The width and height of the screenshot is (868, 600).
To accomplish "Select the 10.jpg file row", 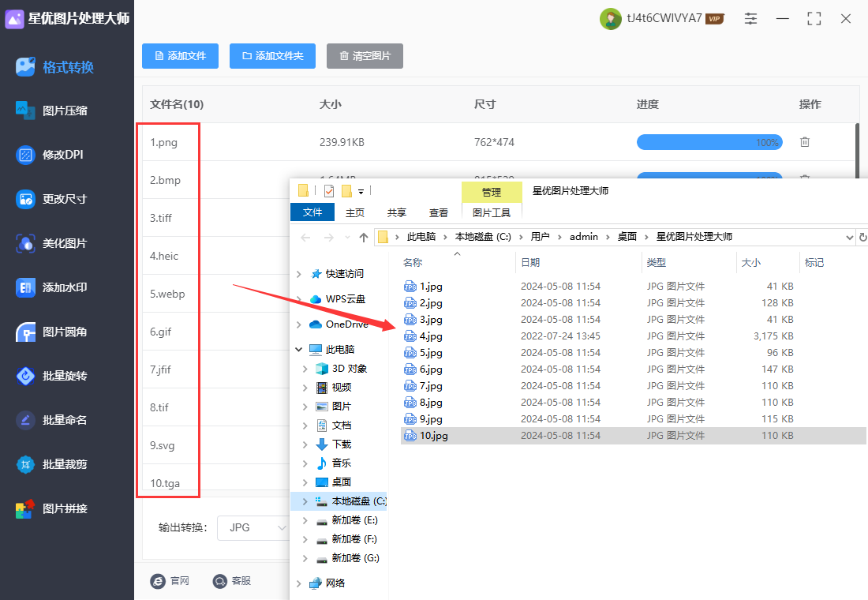I will pyautogui.click(x=634, y=436).
